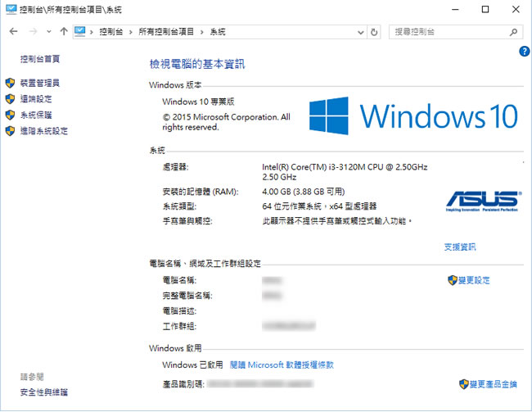
Task: Minimize the system window
Action: [455, 9]
